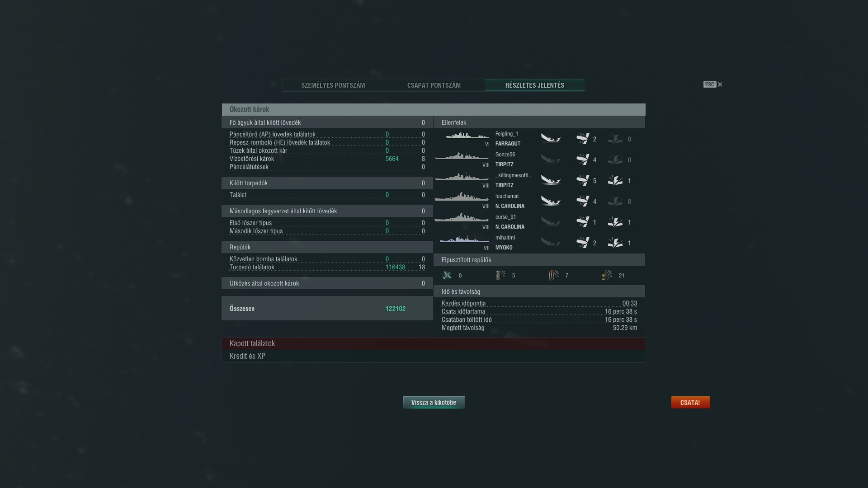Collapse the Okozott károk section header
The width and height of the screenshot is (868, 488).
(x=434, y=109)
